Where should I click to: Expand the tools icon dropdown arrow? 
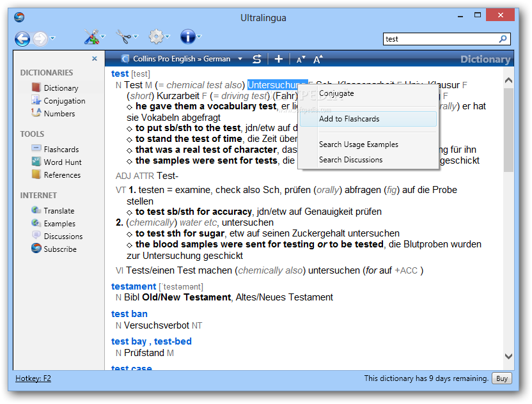(103, 36)
